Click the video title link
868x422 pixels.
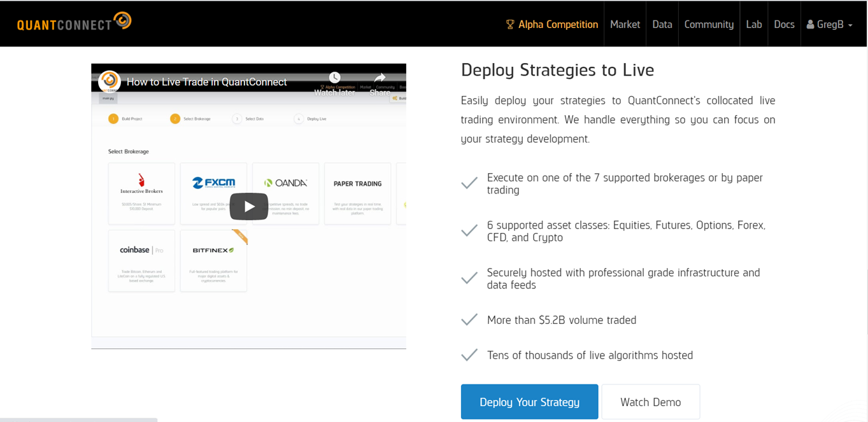point(206,81)
